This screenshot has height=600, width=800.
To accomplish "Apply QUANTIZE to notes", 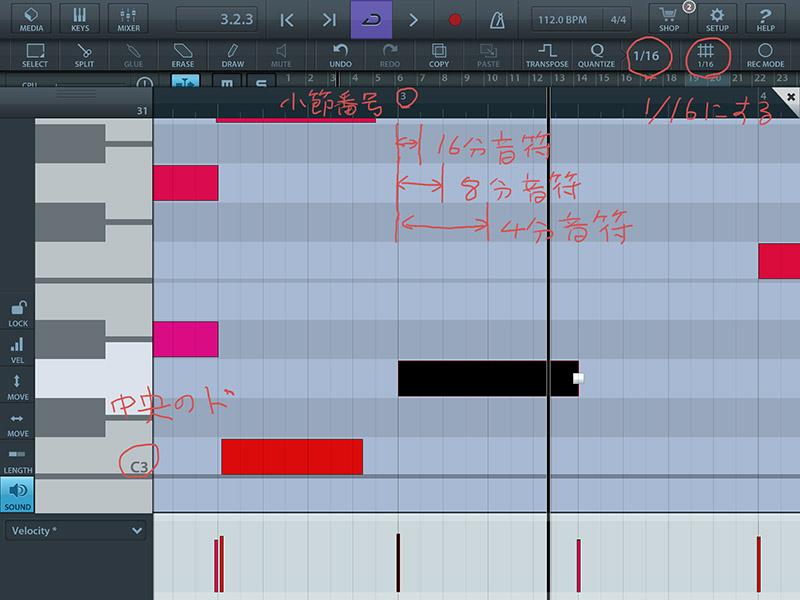I will tap(596, 55).
